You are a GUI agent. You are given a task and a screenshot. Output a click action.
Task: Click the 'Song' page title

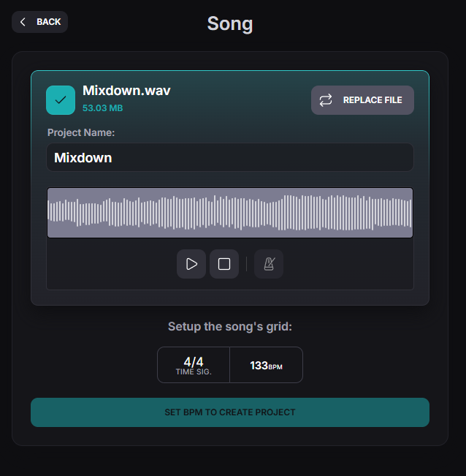(230, 23)
